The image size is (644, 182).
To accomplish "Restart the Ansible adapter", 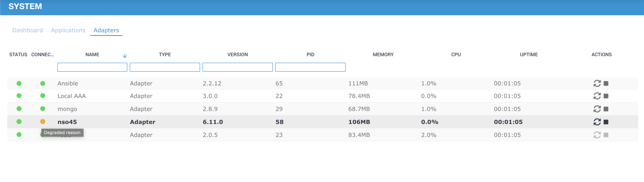I will 597,83.
